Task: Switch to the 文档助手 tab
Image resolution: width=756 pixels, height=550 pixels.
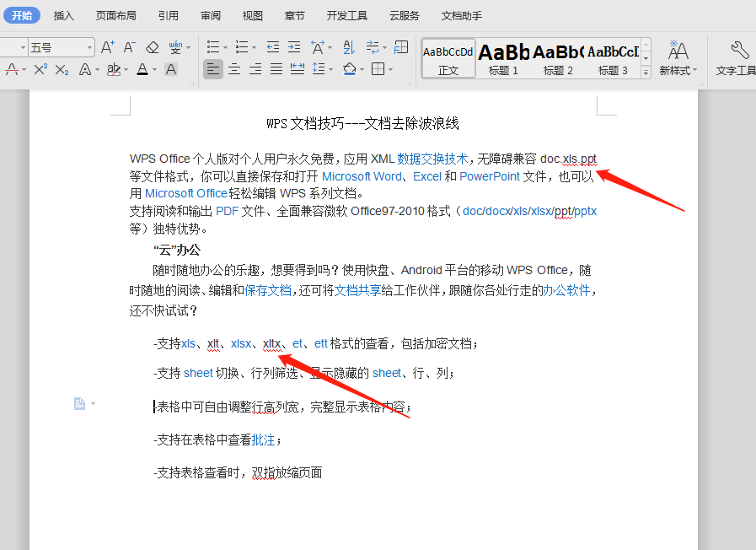Action: pos(461,15)
